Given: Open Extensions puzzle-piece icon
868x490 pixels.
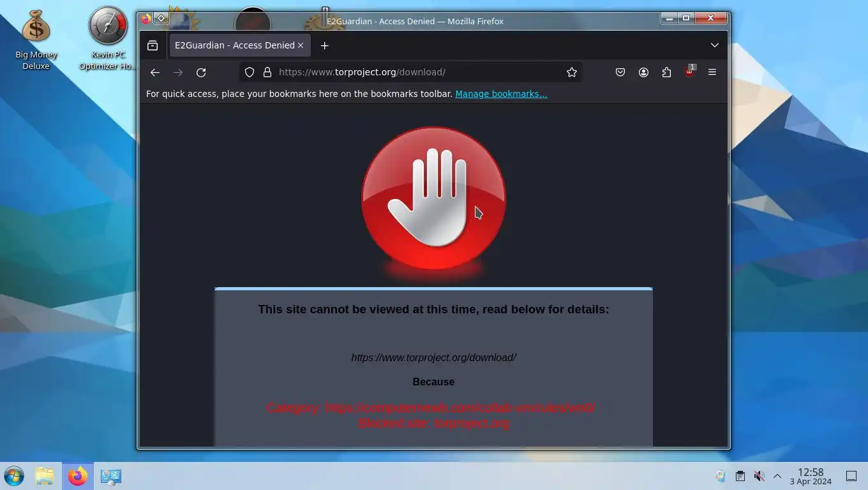Looking at the screenshot, I should (666, 72).
